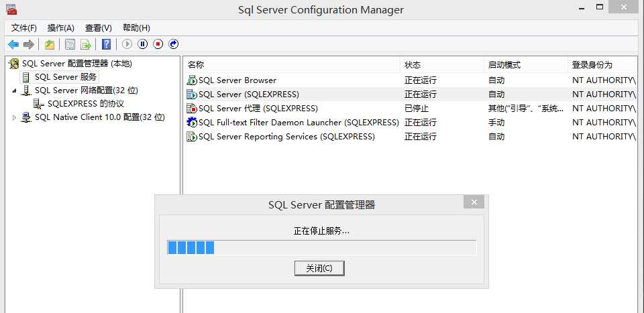Click the Full-text Filter Daemon Launcher icon
The image size is (644, 313).
192,122
